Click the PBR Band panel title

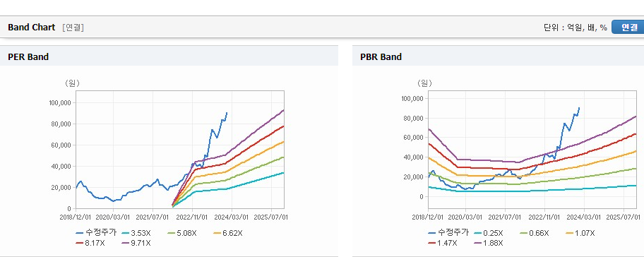point(381,57)
